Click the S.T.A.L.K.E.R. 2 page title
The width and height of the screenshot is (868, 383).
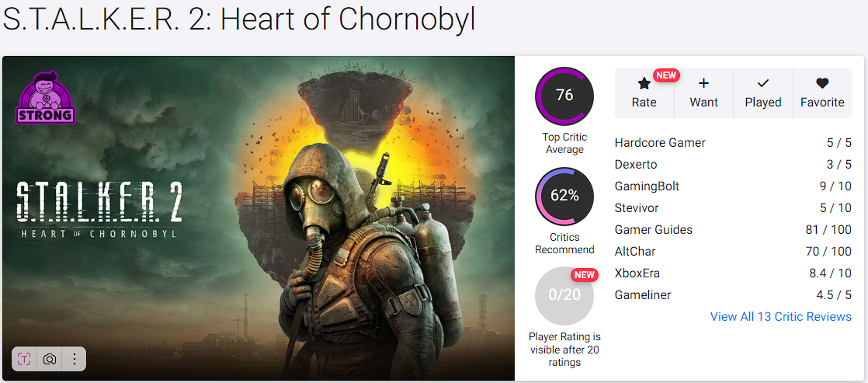click(x=238, y=20)
